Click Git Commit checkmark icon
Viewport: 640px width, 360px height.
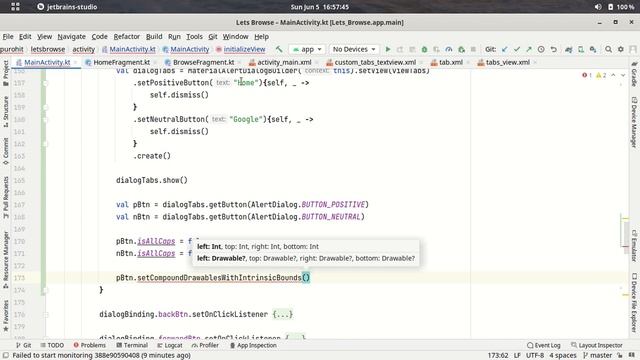click(x=517, y=49)
